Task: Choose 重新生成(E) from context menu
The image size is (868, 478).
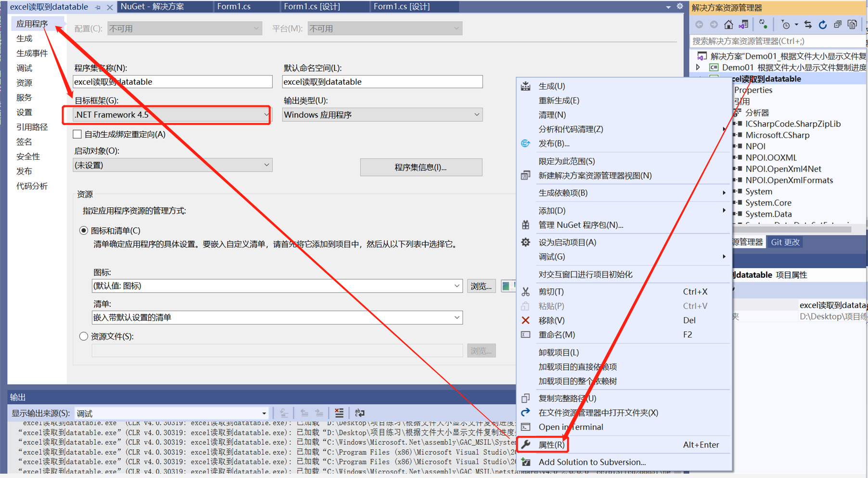Action: pos(559,101)
